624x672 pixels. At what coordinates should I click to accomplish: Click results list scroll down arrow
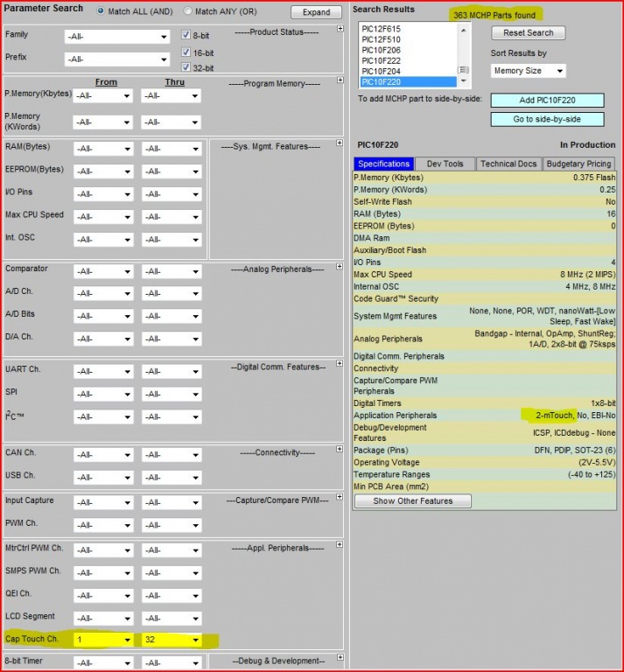463,80
